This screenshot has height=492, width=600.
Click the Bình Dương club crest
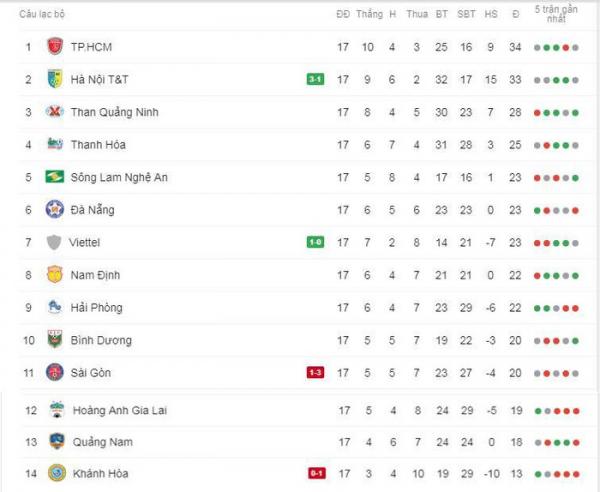click(x=54, y=340)
